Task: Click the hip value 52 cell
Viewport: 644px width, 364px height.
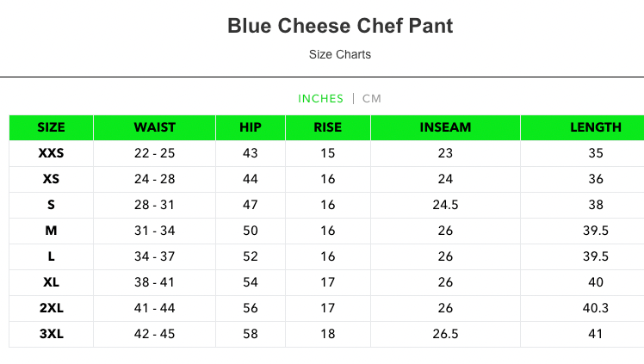Action: click(x=251, y=256)
